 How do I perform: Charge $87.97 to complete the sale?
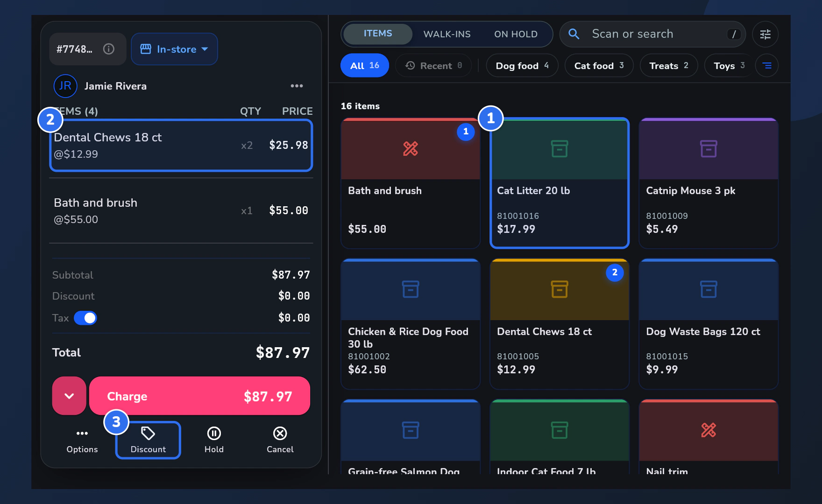[x=199, y=396]
